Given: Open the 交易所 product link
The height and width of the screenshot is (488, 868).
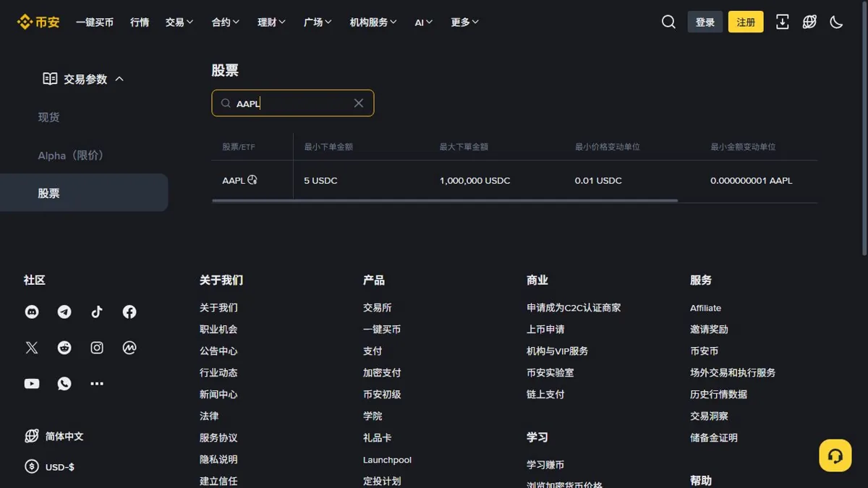Looking at the screenshot, I should pos(378,308).
